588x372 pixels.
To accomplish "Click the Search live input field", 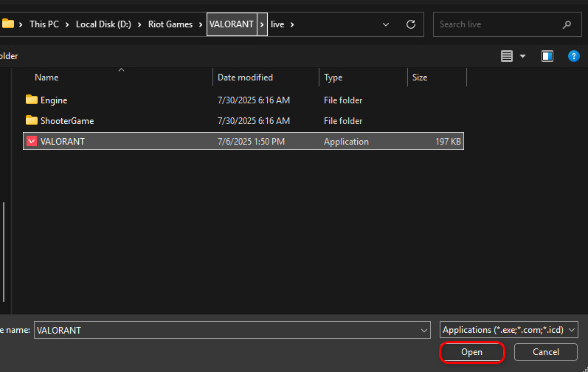I will [x=507, y=24].
